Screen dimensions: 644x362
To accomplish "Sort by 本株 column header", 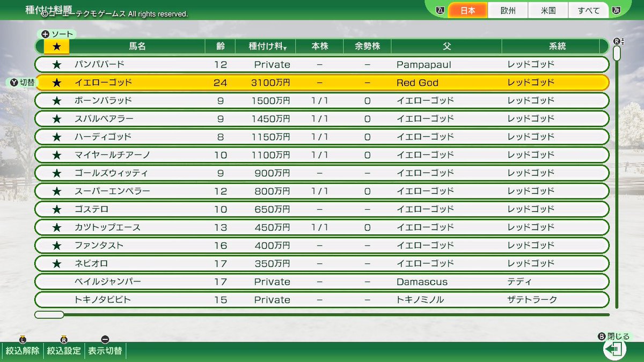I will point(319,47).
